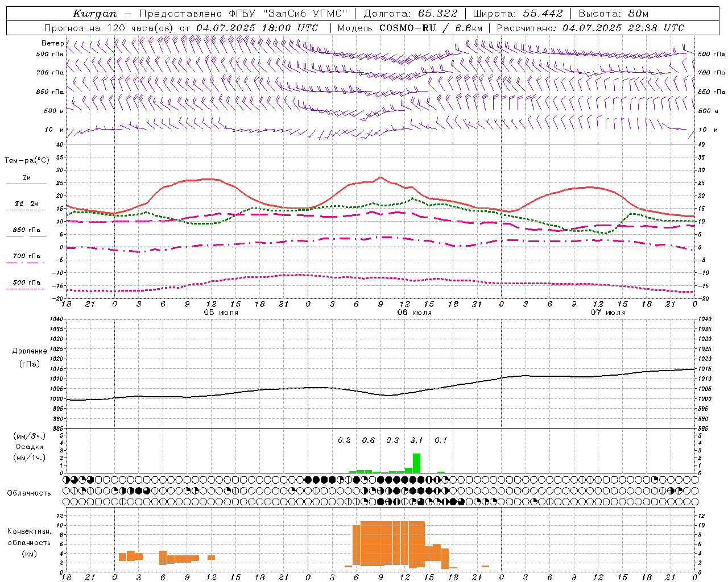Click the precipitation total "3.1"

pyautogui.click(x=416, y=440)
